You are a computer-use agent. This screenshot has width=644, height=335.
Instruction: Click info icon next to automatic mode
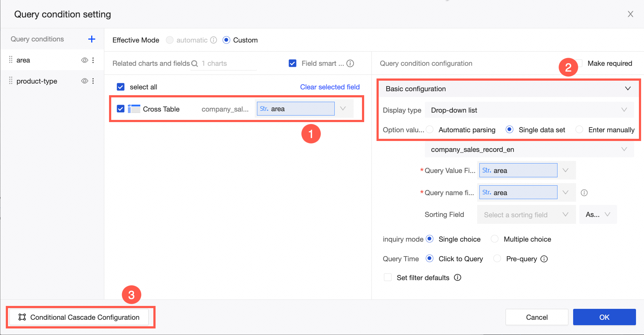[x=214, y=40]
